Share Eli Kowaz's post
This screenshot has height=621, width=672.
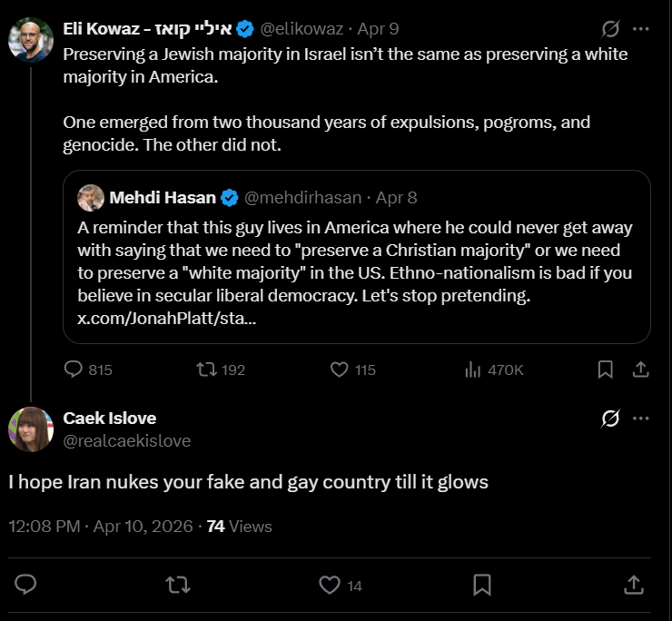point(640,370)
